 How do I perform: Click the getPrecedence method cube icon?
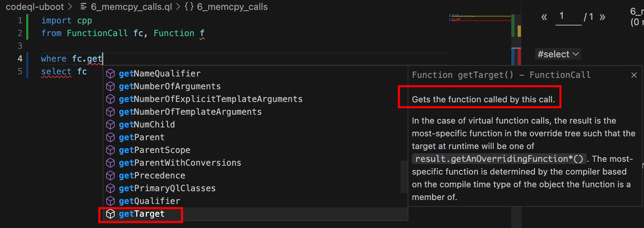pos(110,176)
